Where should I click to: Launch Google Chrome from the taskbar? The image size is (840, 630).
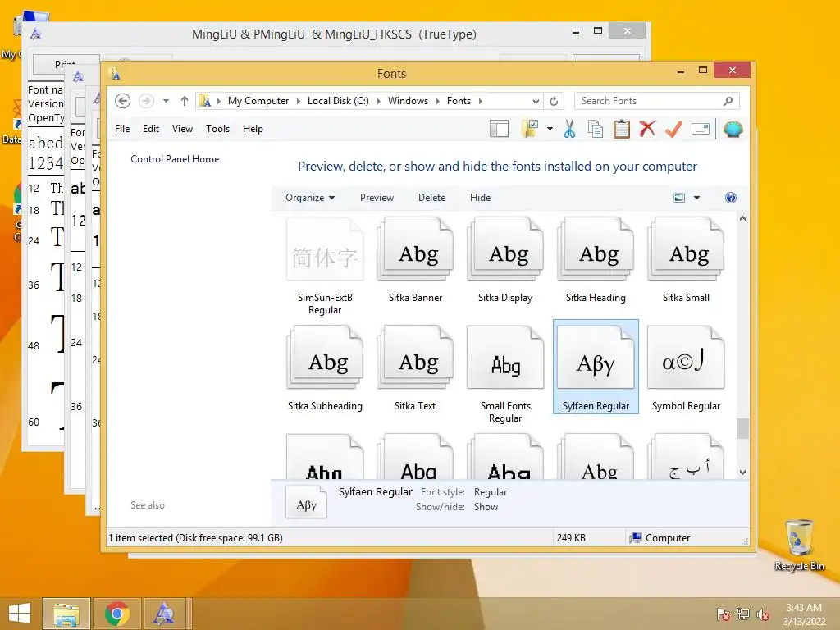(x=116, y=614)
